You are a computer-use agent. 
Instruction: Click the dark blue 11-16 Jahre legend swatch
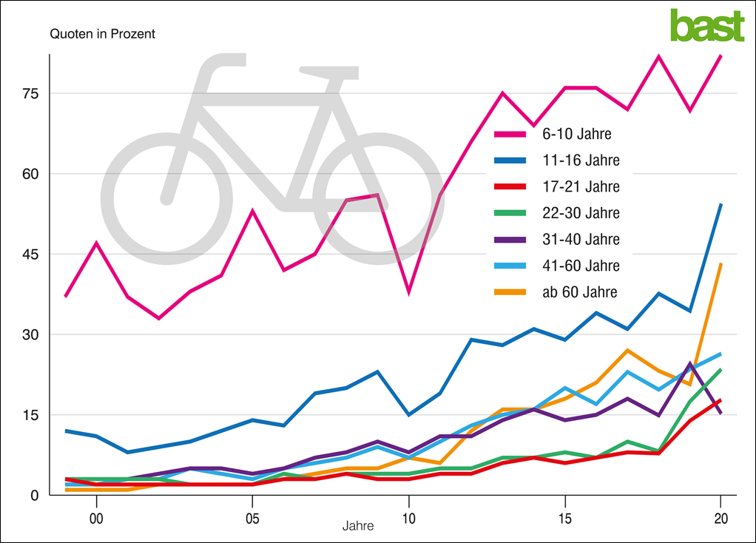click(510, 161)
